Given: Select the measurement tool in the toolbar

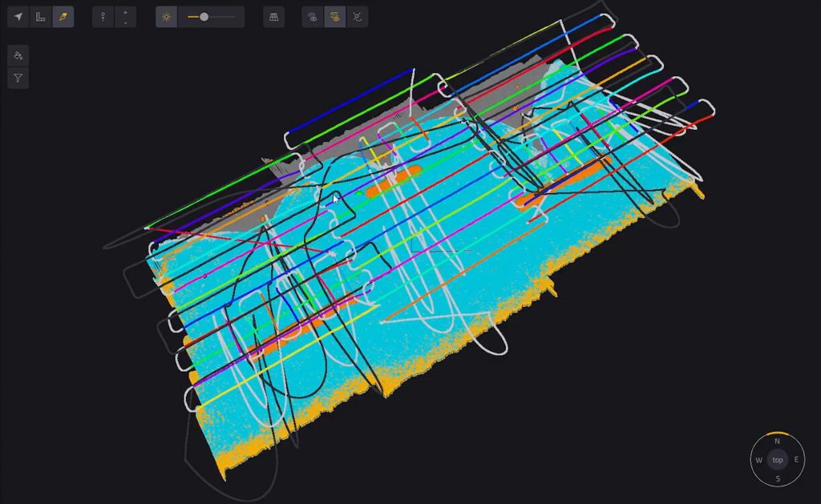Looking at the screenshot, I should click(39, 16).
